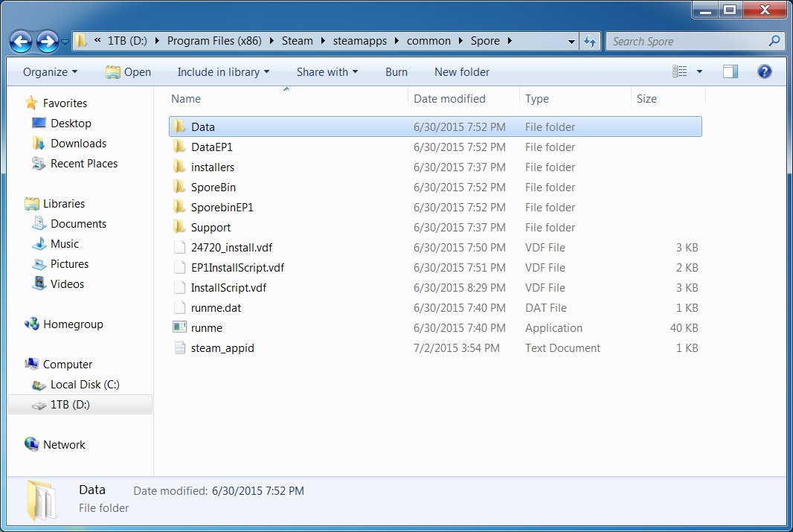Select the EP1InstallScript.vdf file icon
The width and height of the screenshot is (793, 532).
pyautogui.click(x=179, y=267)
